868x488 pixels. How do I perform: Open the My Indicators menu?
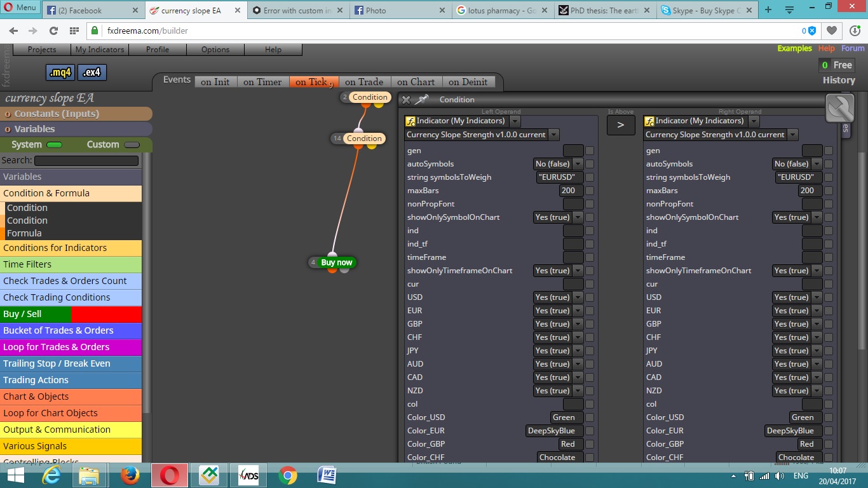click(100, 50)
